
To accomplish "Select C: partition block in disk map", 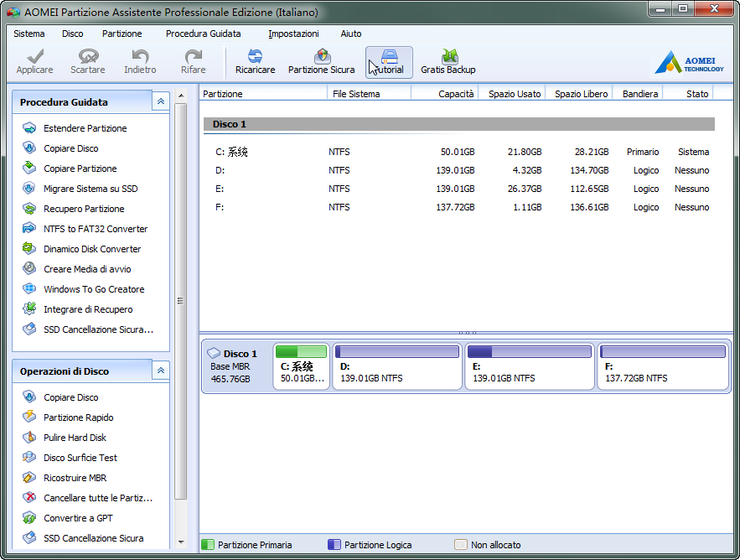I will 301,366.
